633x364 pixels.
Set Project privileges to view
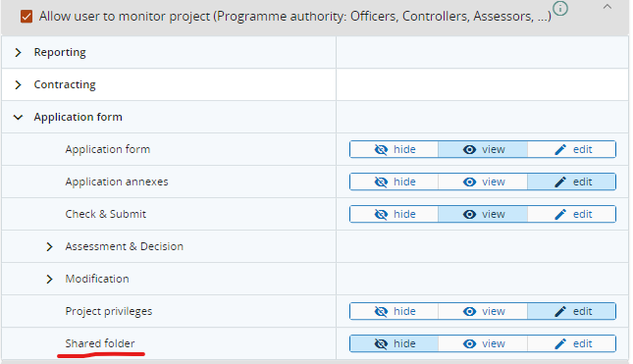pos(483,311)
